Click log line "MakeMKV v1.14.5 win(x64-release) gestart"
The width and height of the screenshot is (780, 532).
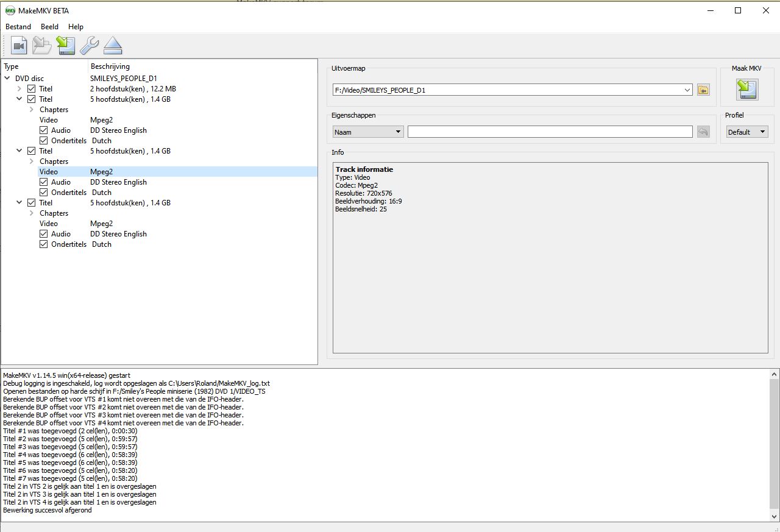pyautogui.click(x=66, y=375)
